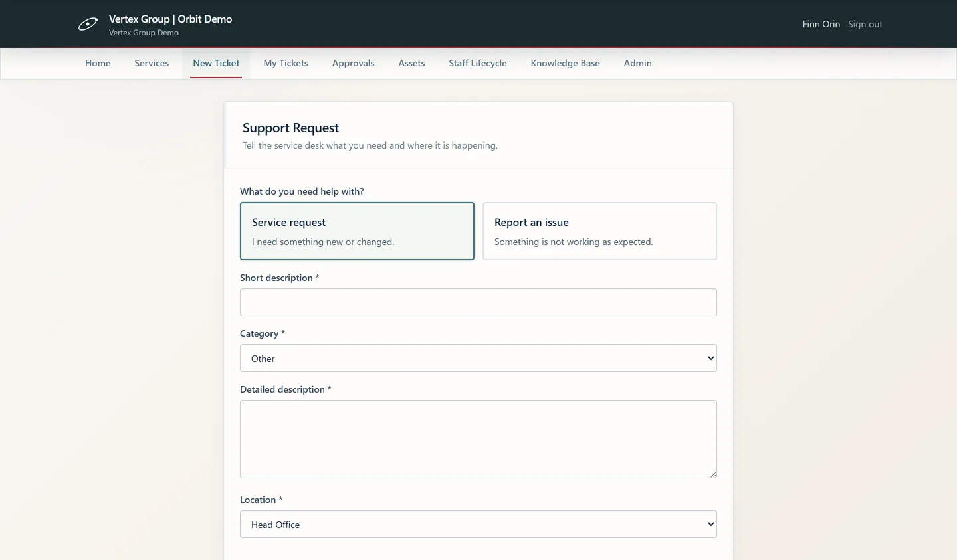The height and width of the screenshot is (560, 957).
Task: Choose the Report an issue option card
Action: [599, 231]
